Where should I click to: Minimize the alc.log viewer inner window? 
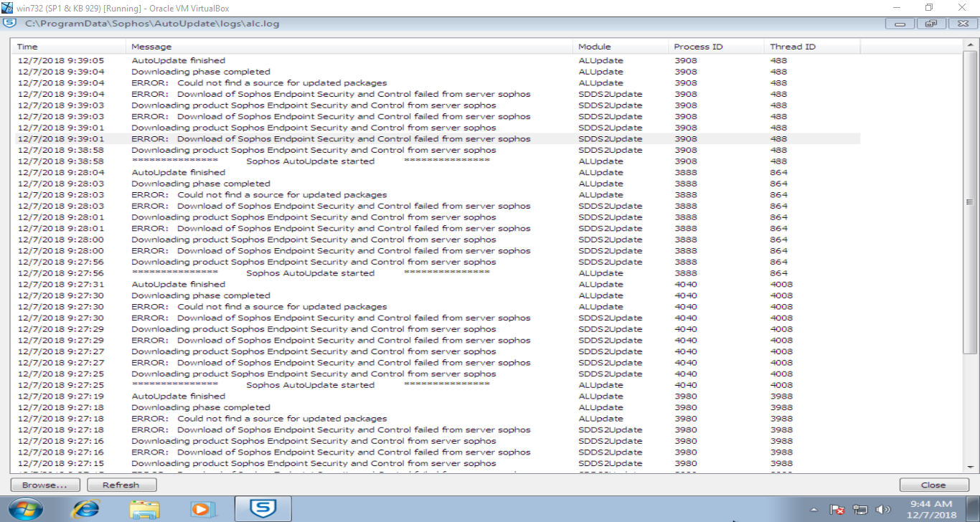point(900,23)
